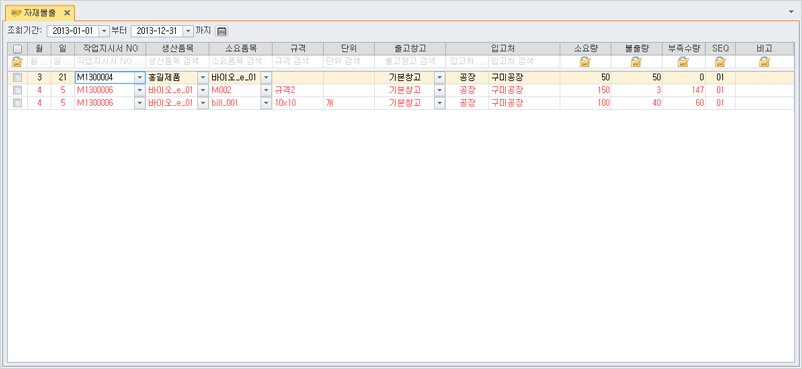Sort by the 작업지시서 NO column header
This screenshot has height=369, width=802.
click(x=110, y=49)
